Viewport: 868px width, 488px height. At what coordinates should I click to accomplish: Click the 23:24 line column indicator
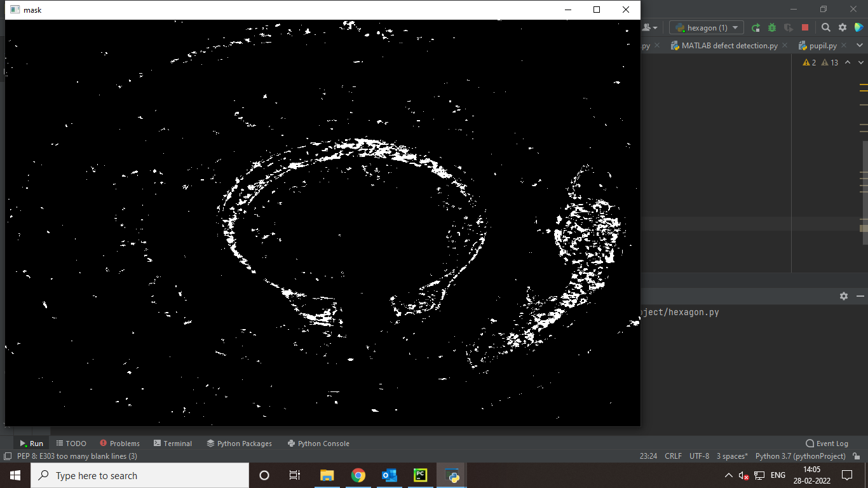tap(648, 456)
